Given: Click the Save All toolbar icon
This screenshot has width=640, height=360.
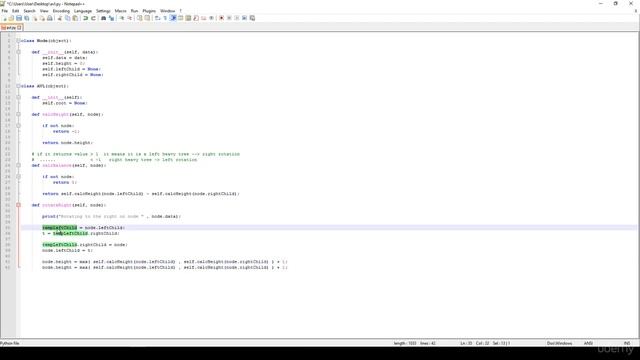Looking at the screenshot, I should click(27, 18).
